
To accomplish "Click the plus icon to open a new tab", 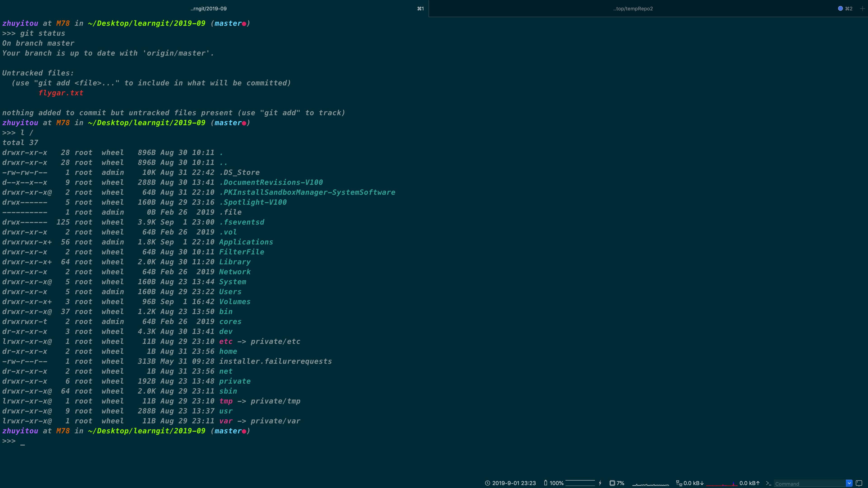I will [863, 8].
